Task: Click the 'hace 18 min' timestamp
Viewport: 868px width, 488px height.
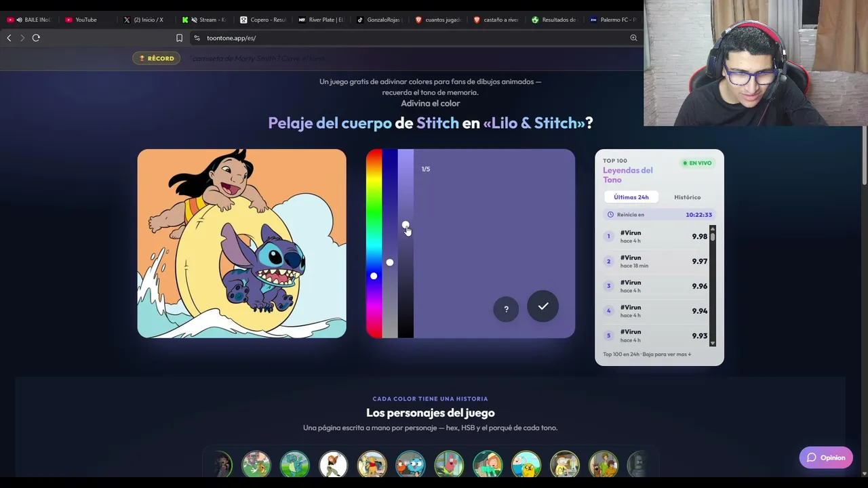Action: click(x=634, y=266)
